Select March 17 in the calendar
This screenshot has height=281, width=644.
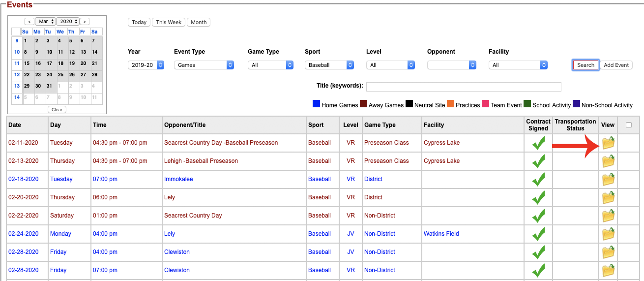pos(49,63)
